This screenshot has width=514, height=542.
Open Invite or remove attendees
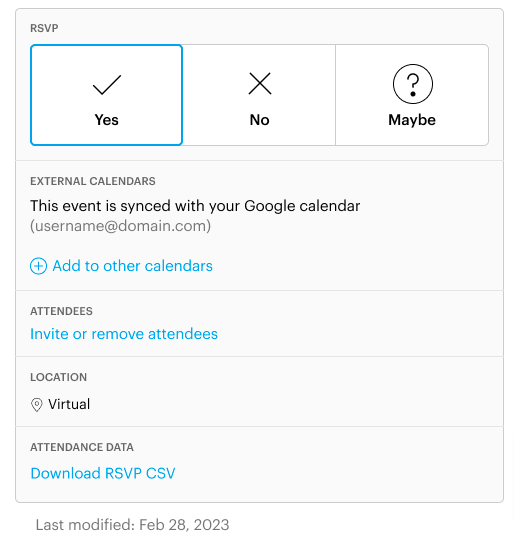pos(124,334)
